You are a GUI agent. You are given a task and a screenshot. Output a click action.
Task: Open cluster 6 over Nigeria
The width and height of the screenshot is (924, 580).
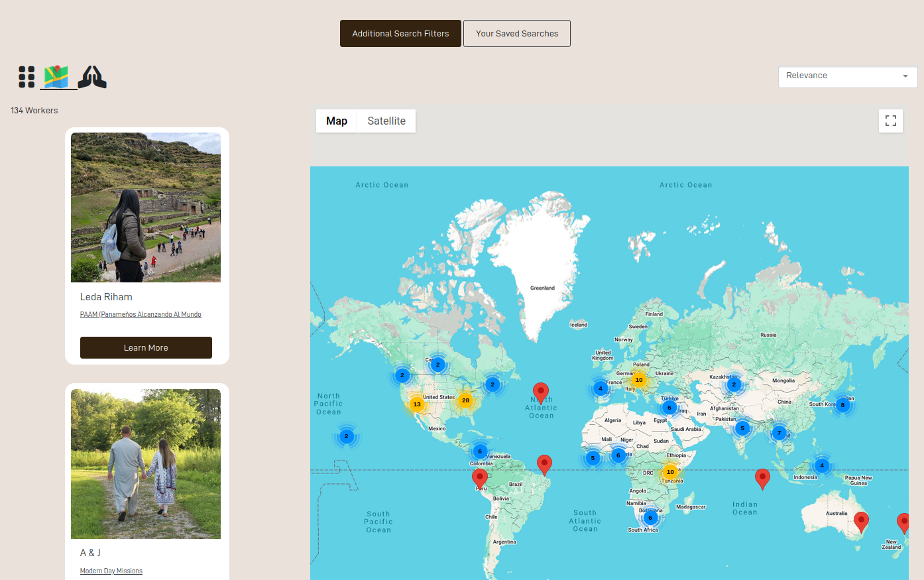click(618, 455)
